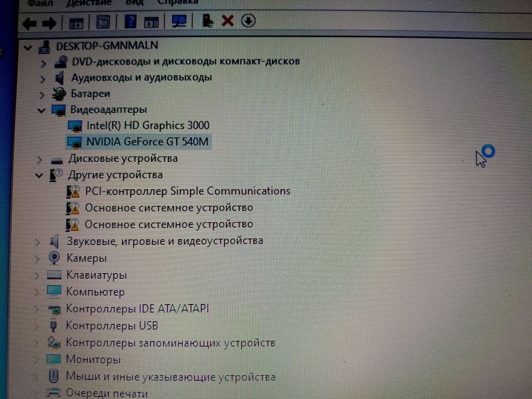Click the audio inputs speaker icon
This screenshot has height=399, width=532.
point(59,78)
